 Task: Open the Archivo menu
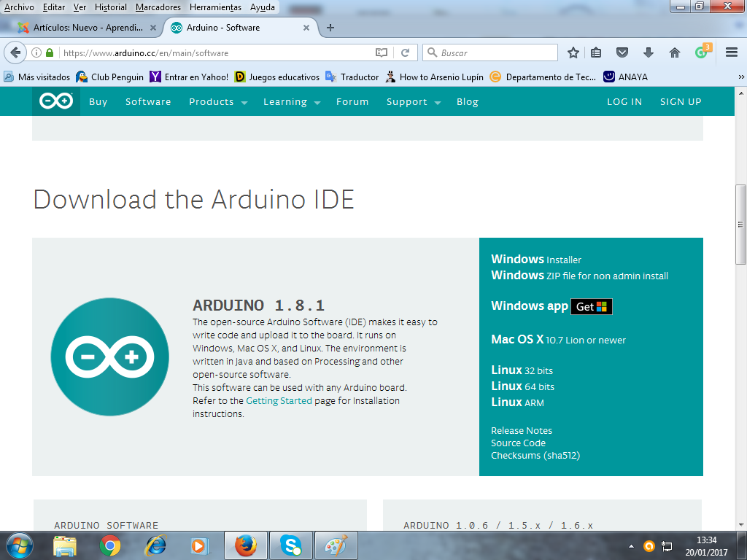19,7
